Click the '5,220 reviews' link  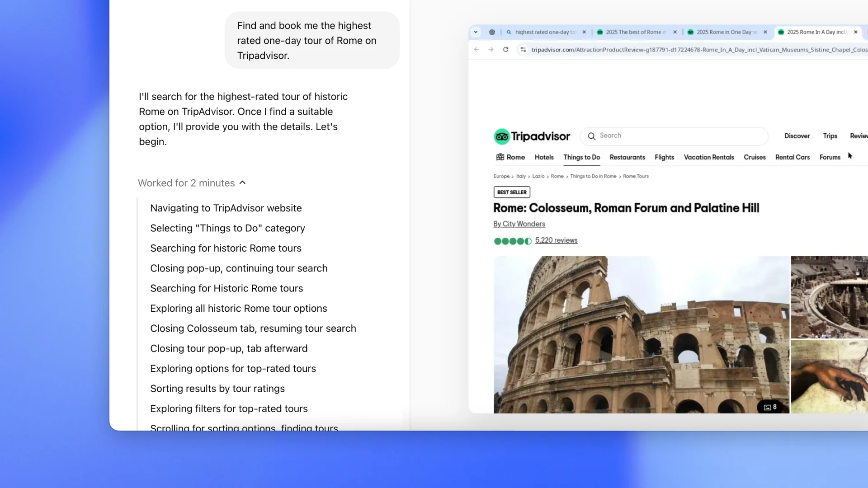coord(556,240)
